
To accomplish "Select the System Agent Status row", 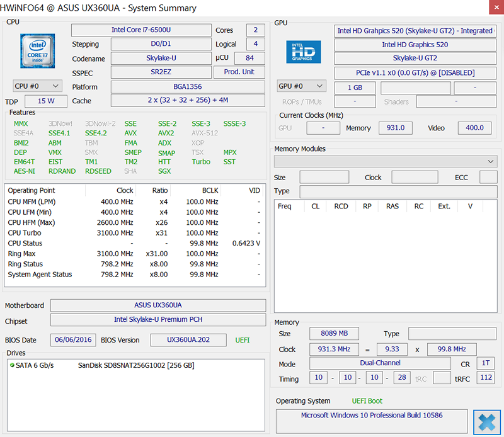I will 135,275.
